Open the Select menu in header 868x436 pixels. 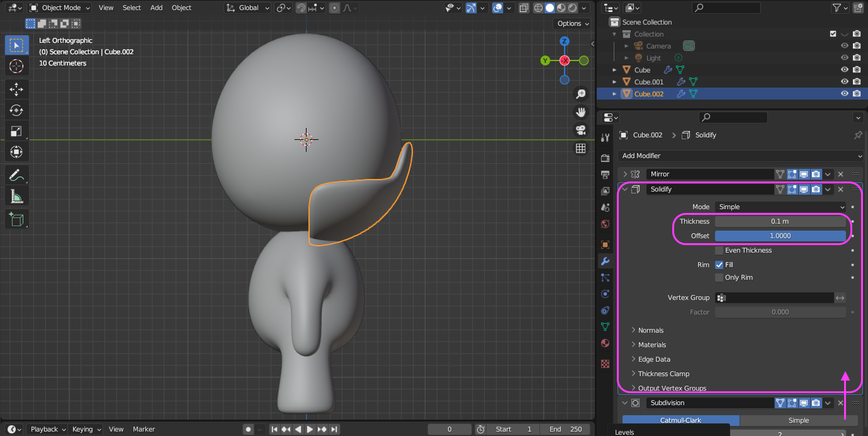[132, 8]
